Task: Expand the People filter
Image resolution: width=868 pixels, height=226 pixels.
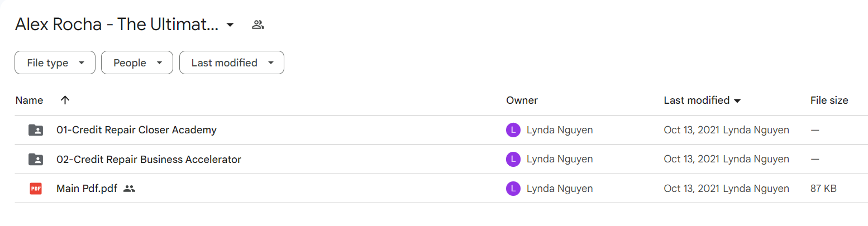Action: click(137, 63)
